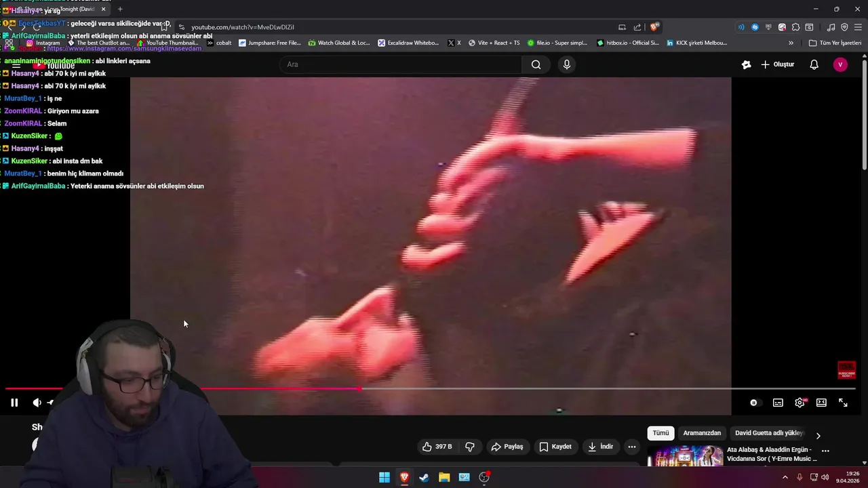This screenshot has height=488, width=868.
Task: Open Tüm Yer İşaretleri folder
Action: 835,43
